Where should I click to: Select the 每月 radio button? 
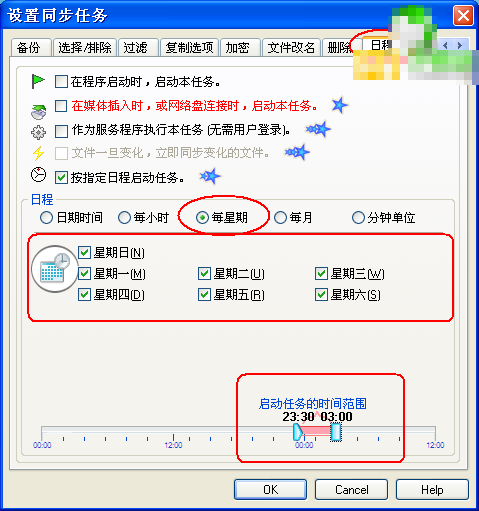click(280, 218)
